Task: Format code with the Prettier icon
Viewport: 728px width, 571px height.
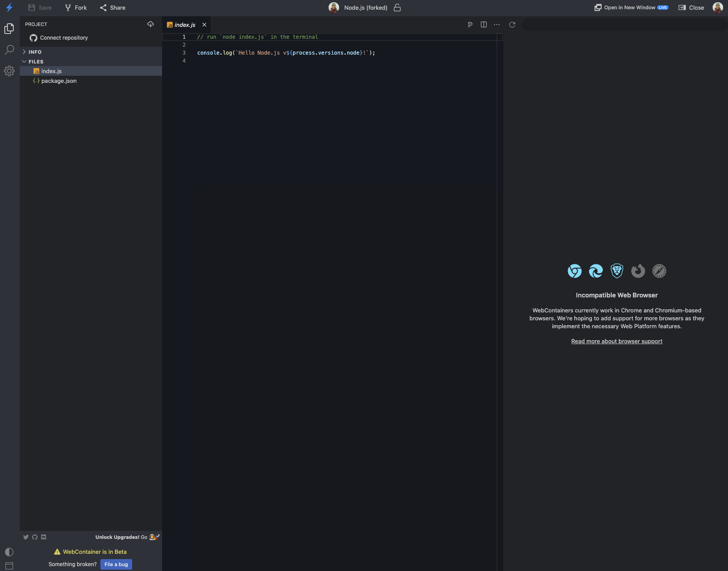Action: pos(470,25)
